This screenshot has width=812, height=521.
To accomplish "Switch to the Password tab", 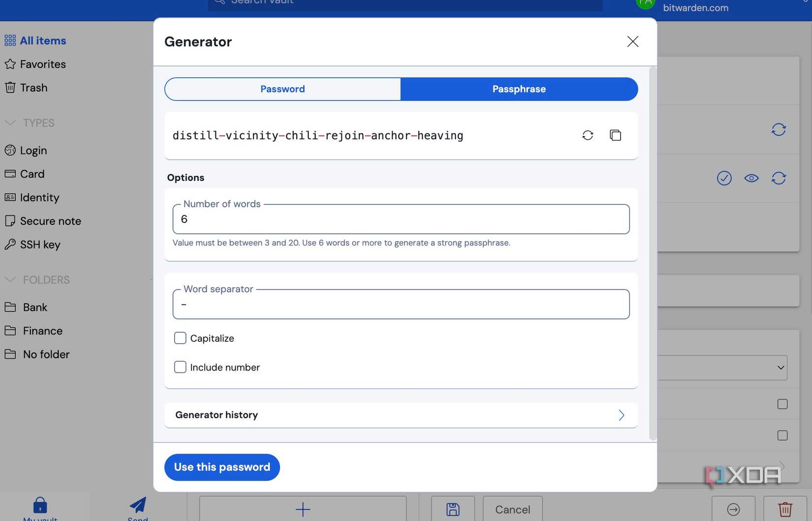I will point(282,89).
